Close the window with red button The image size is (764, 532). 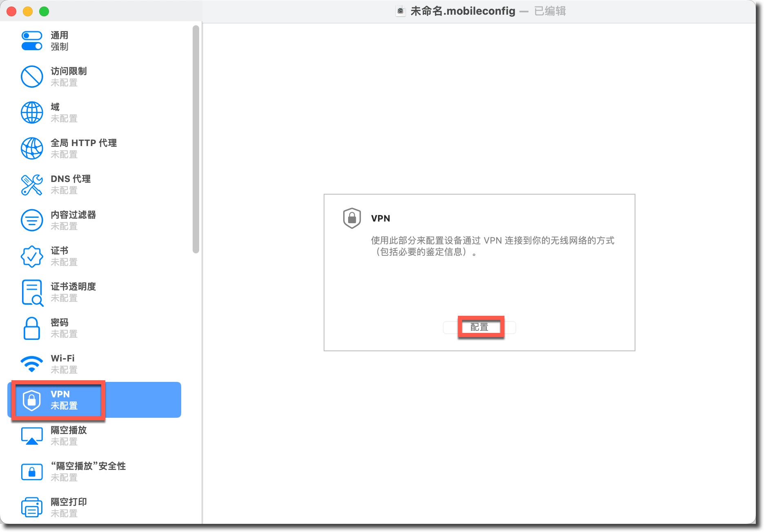pos(11,11)
